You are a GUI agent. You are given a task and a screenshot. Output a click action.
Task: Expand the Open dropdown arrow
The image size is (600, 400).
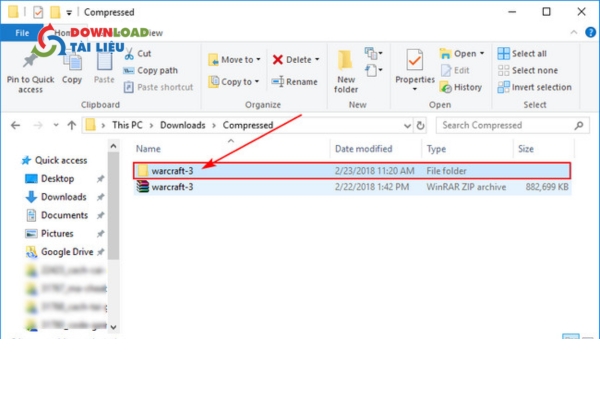tap(482, 54)
